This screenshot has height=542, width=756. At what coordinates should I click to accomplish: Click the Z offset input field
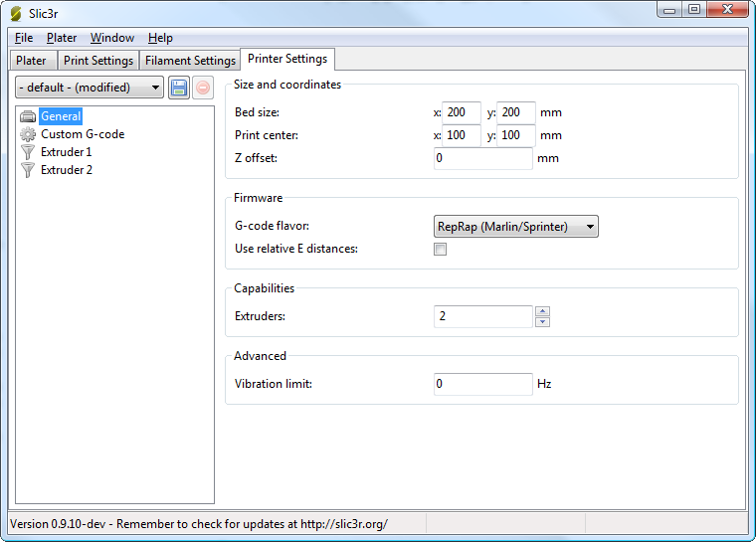click(483, 158)
